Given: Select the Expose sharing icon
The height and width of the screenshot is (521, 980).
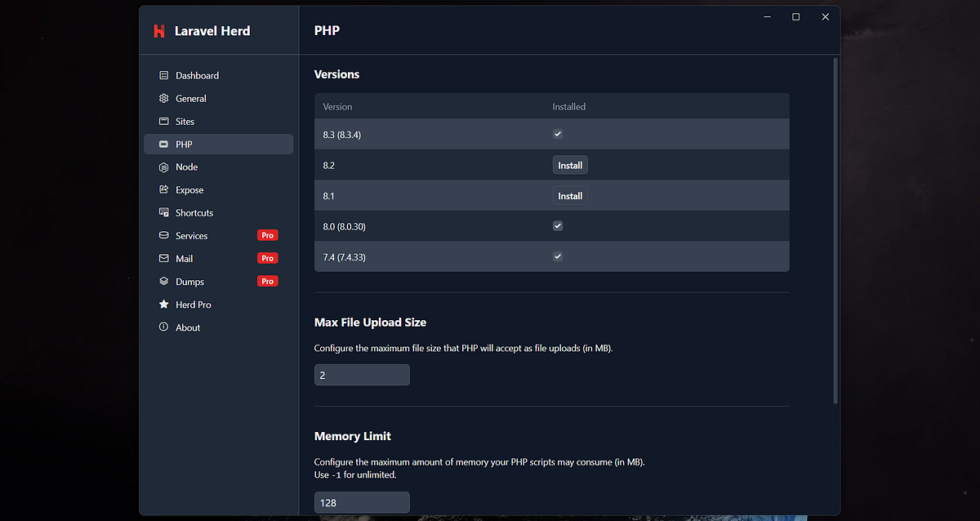Looking at the screenshot, I should [163, 189].
